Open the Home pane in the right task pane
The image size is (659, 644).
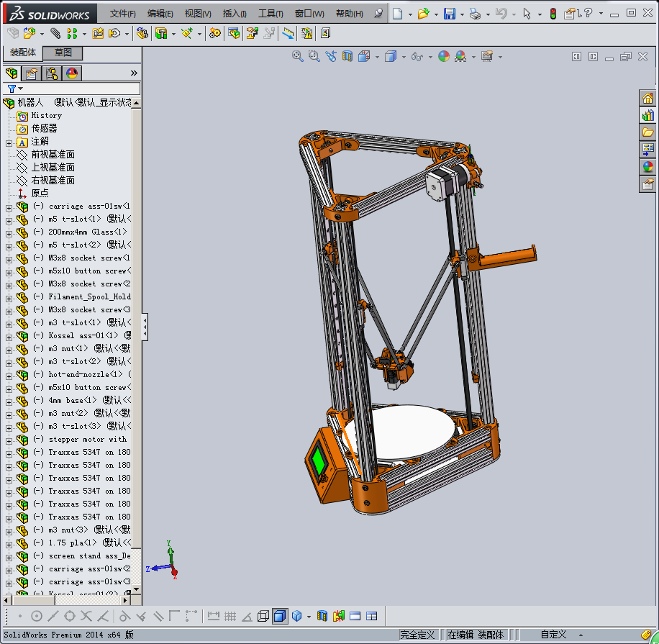click(x=647, y=99)
